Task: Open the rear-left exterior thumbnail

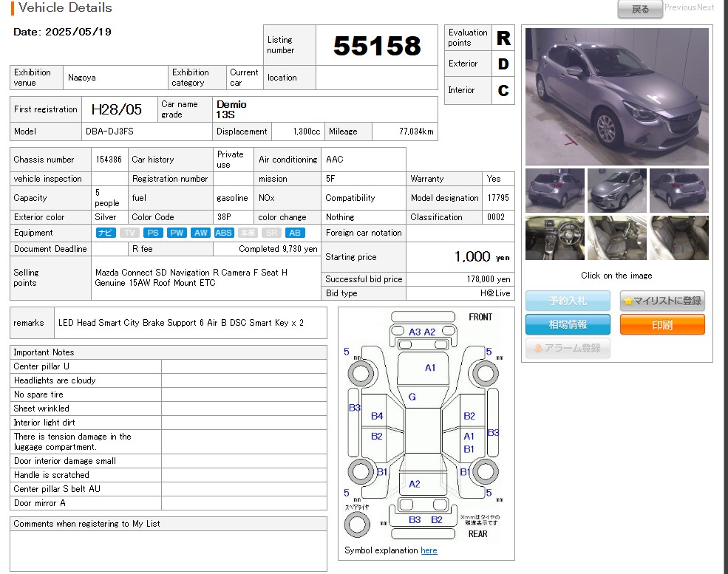Action: (x=555, y=191)
